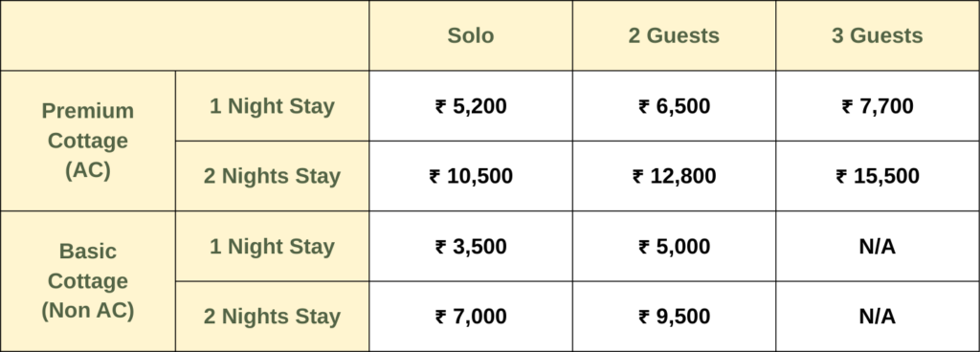Select the Premium Cottage (AC) row label
Screen dimensions: 980x352
[87, 141]
